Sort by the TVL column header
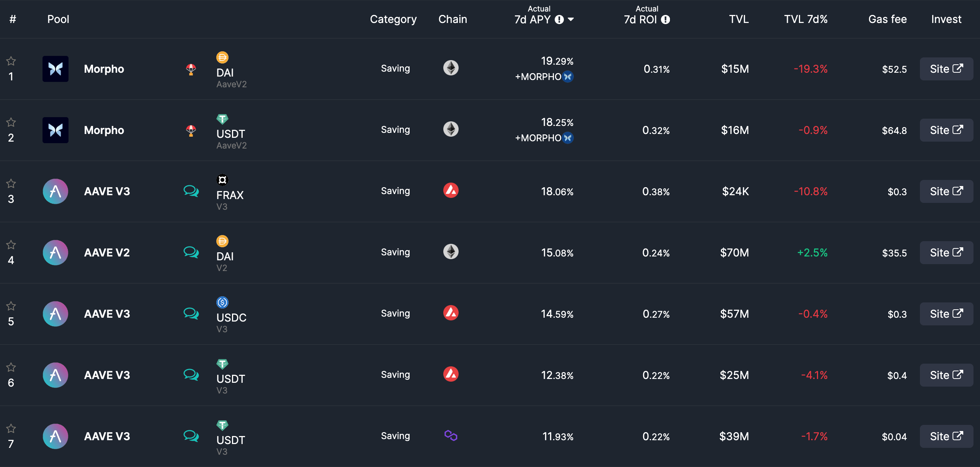 [739, 19]
